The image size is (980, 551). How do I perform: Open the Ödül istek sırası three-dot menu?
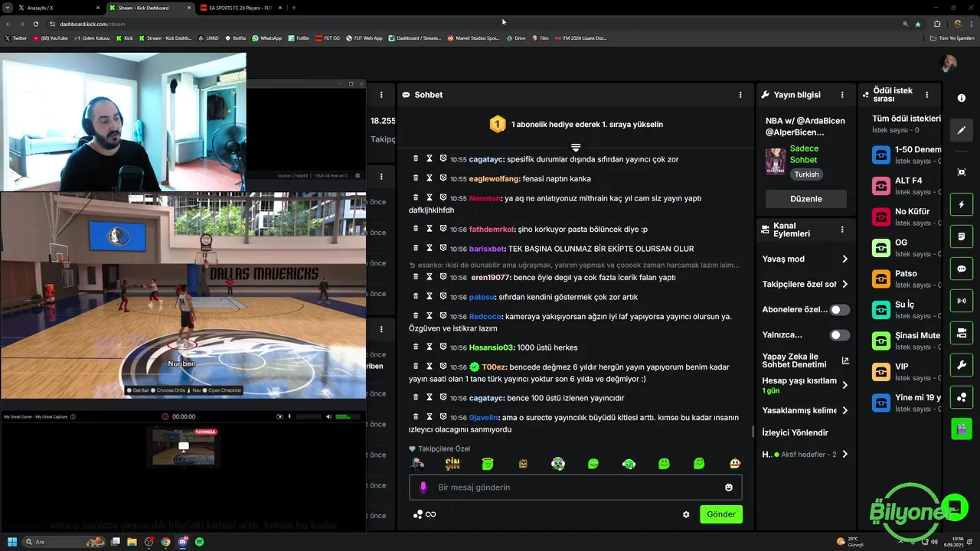point(927,95)
